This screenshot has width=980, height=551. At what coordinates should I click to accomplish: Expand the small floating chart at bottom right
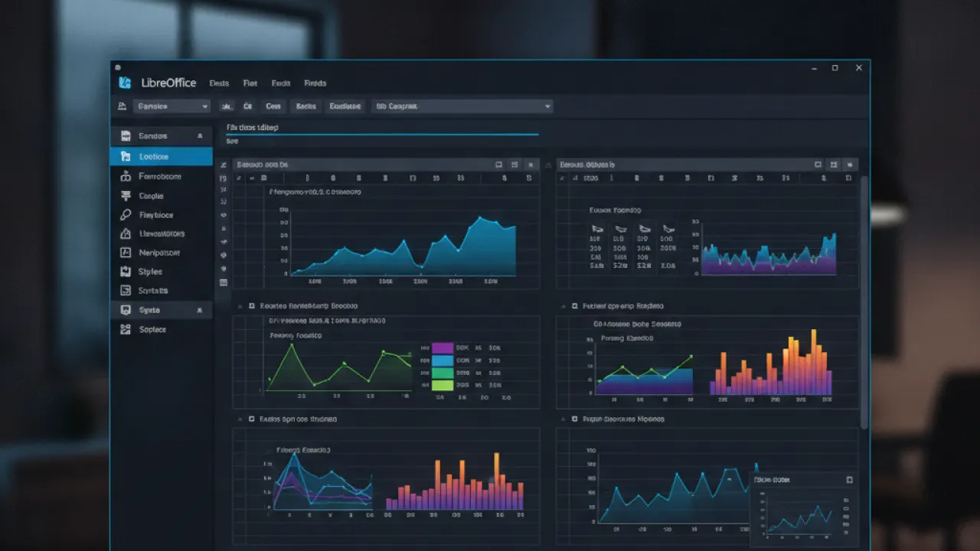tap(849, 480)
